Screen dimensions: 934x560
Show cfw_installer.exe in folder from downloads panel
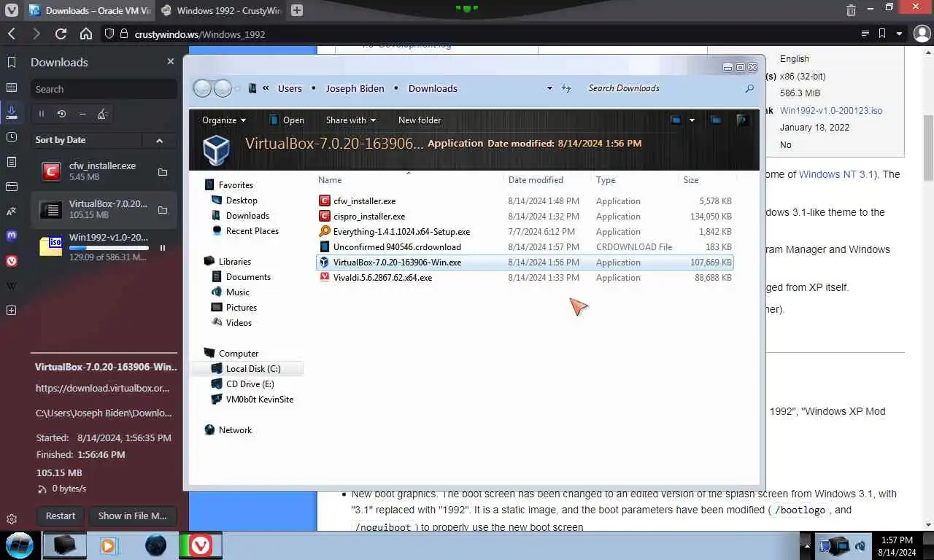pos(163,172)
